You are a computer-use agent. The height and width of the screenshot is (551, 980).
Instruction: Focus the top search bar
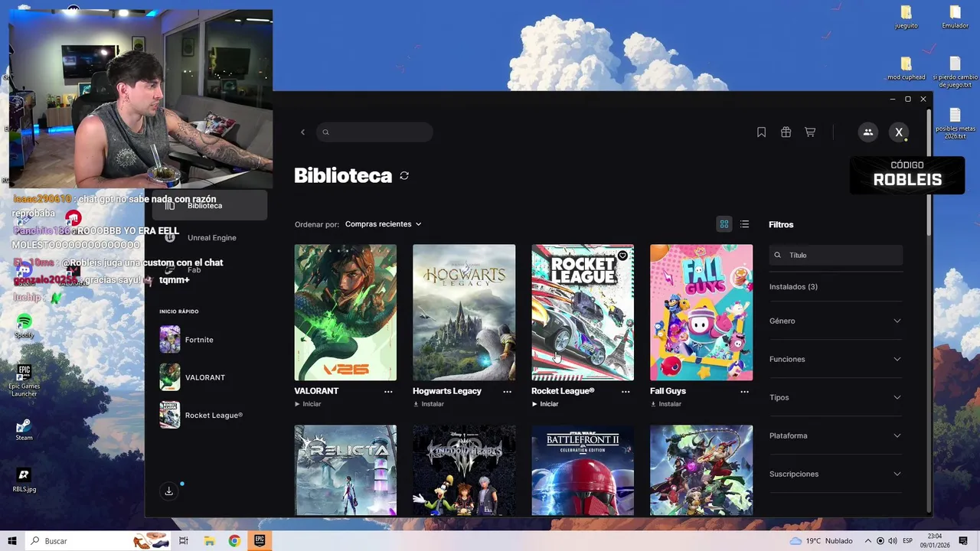coord(374,132)
